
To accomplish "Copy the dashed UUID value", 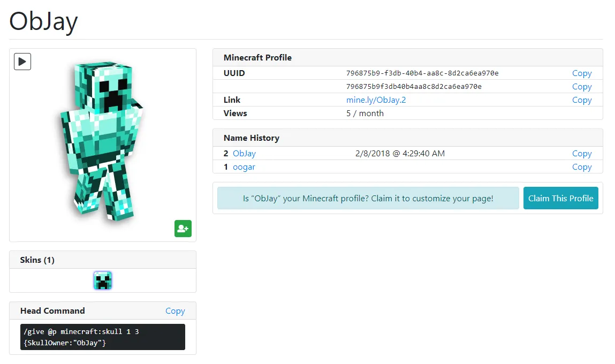I will (x=582, y=73).
